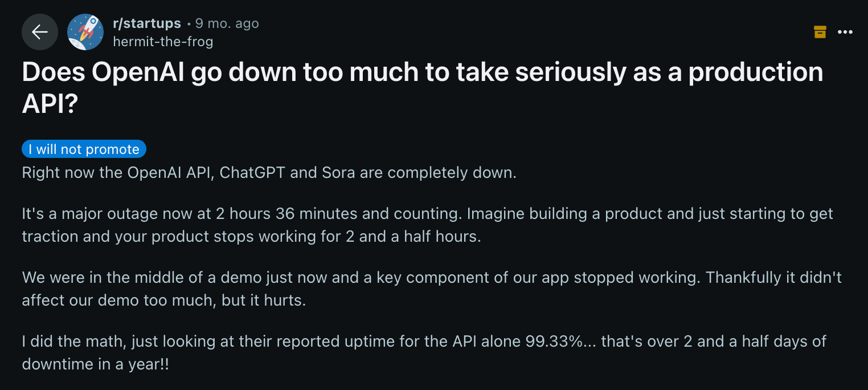This screenshot has height=390, width=868.
Task: Click the '9 mo. ago' timestamp
Action: coord(227,23)
